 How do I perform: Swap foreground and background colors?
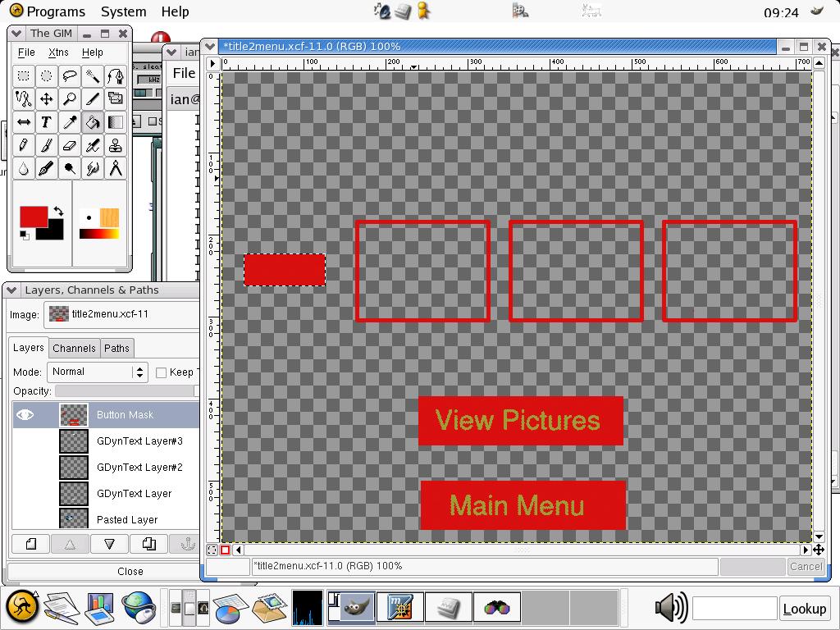pyautogui.click(x=58, y=211)
